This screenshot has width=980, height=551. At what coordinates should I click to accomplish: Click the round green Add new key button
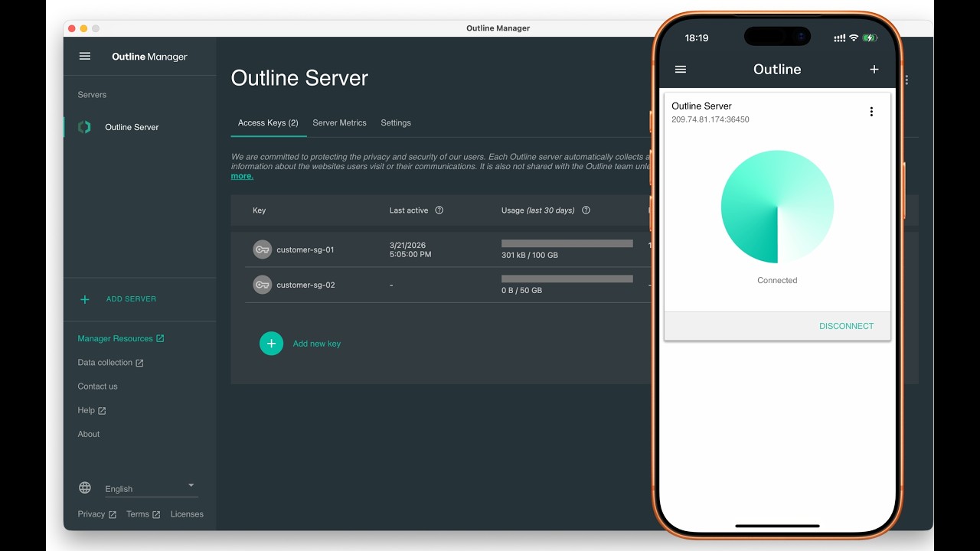[271, 344]
